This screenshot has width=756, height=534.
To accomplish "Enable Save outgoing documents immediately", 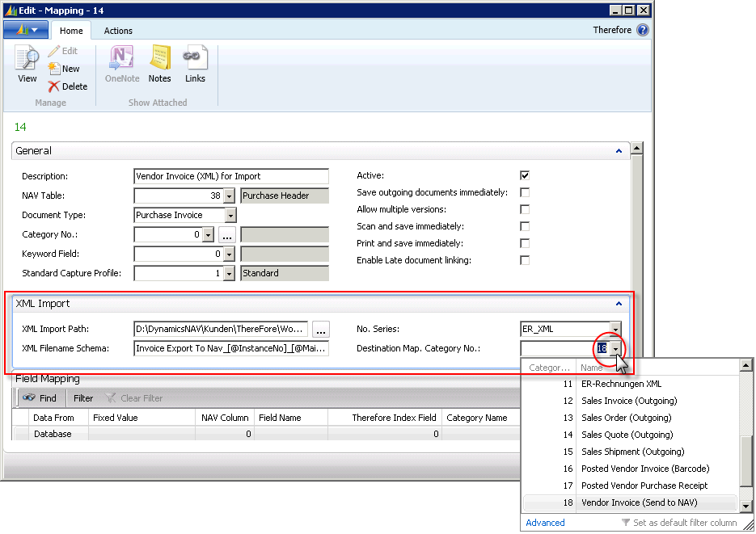I will click(x=524, y=192).
